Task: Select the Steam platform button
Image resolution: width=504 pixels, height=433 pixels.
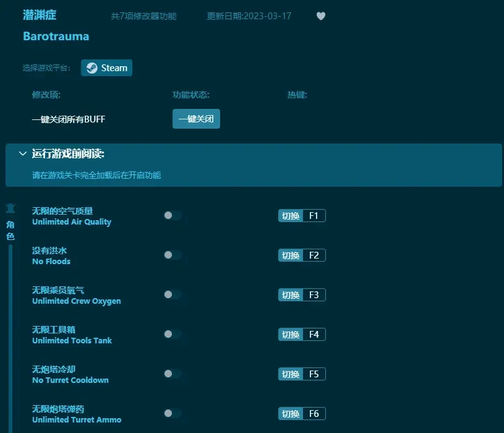Action: tap(106, 68)
